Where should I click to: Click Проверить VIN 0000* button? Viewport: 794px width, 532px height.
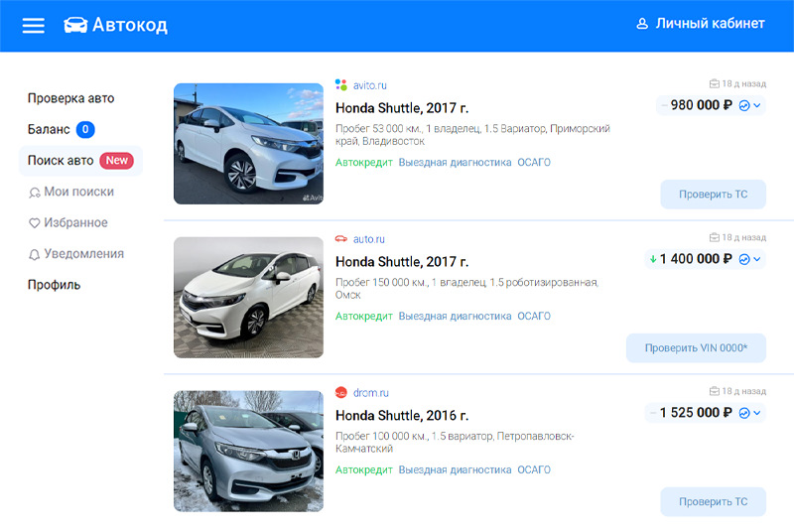[x=696, y=348]
